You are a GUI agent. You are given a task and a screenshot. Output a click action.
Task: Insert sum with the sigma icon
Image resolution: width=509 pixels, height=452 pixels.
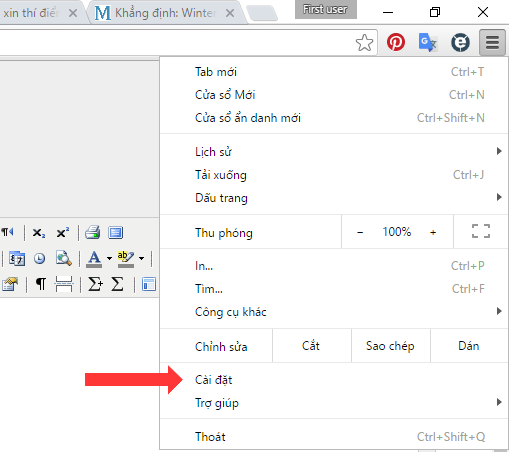(x=117, y=284)
